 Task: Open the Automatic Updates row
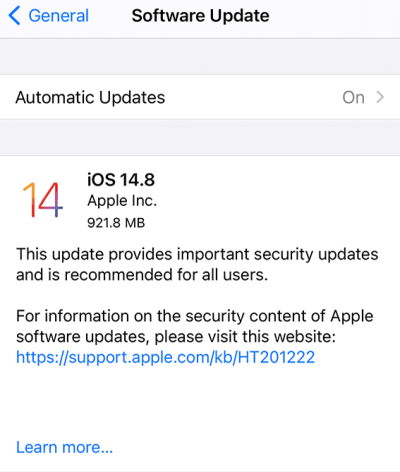[x=200, y=97]
